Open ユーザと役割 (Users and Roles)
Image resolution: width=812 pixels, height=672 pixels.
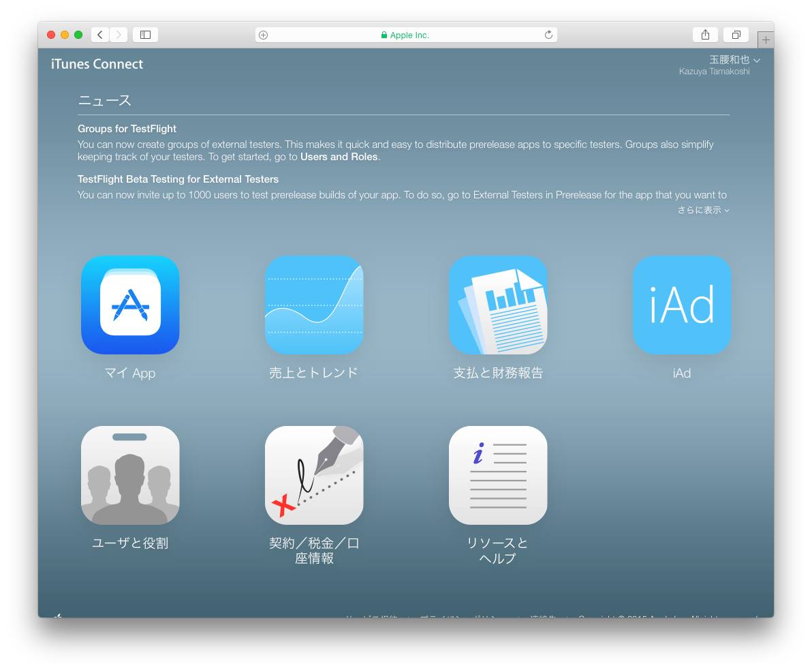click(x=130, y=475)
